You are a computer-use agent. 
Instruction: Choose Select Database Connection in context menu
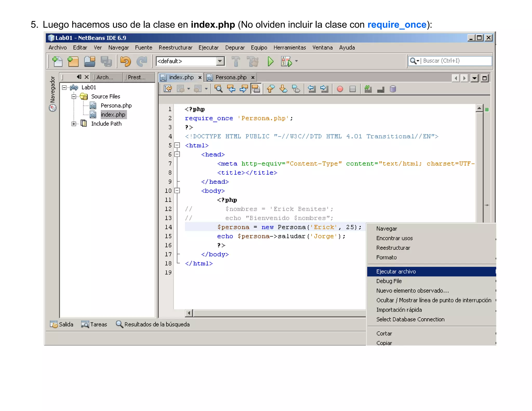tap(431, 319)
